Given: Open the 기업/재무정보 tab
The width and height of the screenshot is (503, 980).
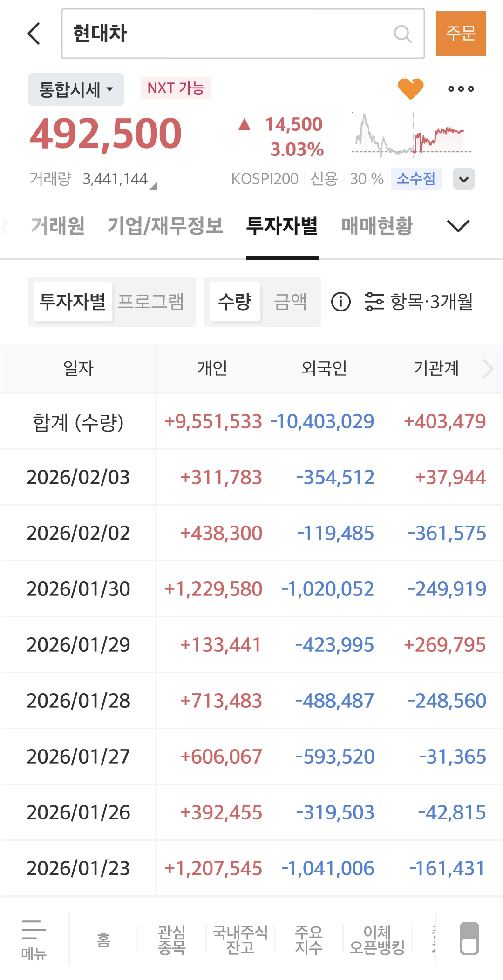Looking at the screenshot, I should 165,226.
